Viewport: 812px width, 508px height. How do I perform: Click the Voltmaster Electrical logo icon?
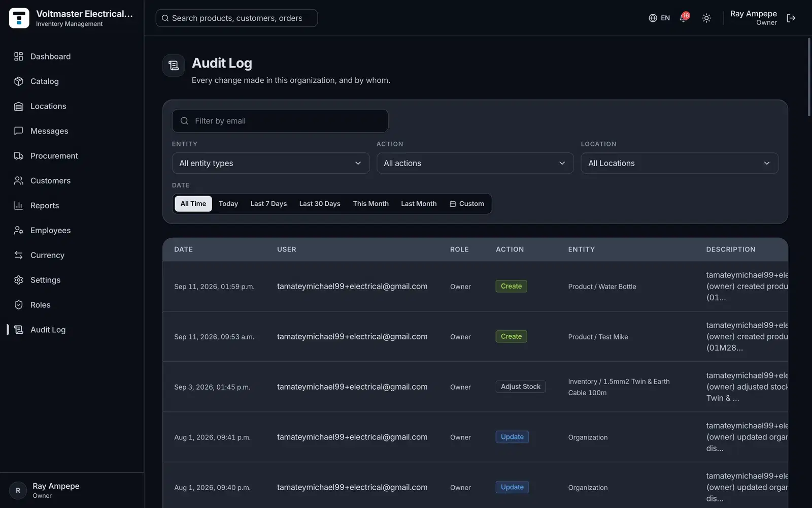pyautogui.click(x=19, y=18)
